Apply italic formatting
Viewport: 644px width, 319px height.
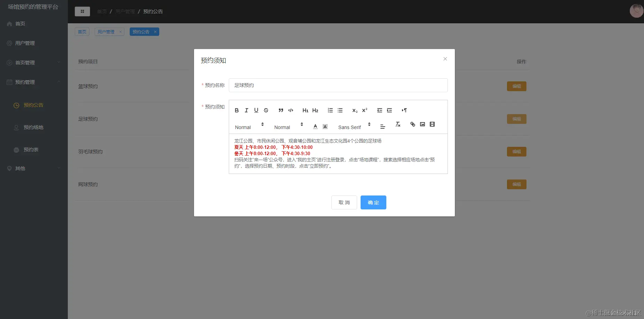tap(246, 110)
